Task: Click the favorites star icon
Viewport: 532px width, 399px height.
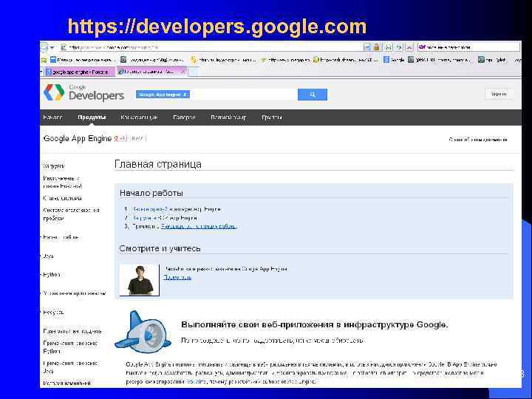Action: [x=44, y=60]
